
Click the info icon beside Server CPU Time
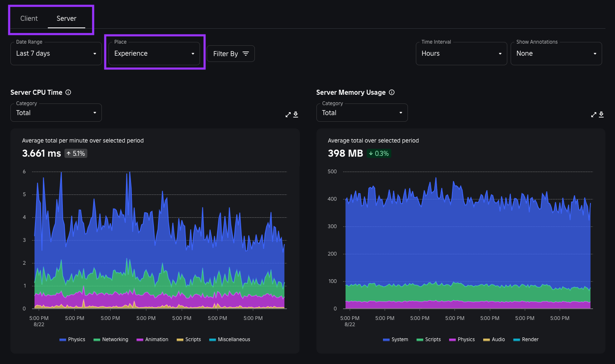(68, 92)
